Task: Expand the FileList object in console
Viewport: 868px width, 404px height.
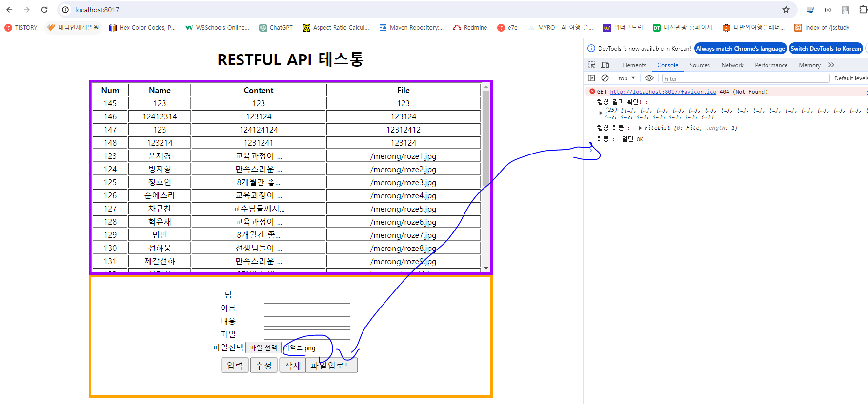Action: 640,128
